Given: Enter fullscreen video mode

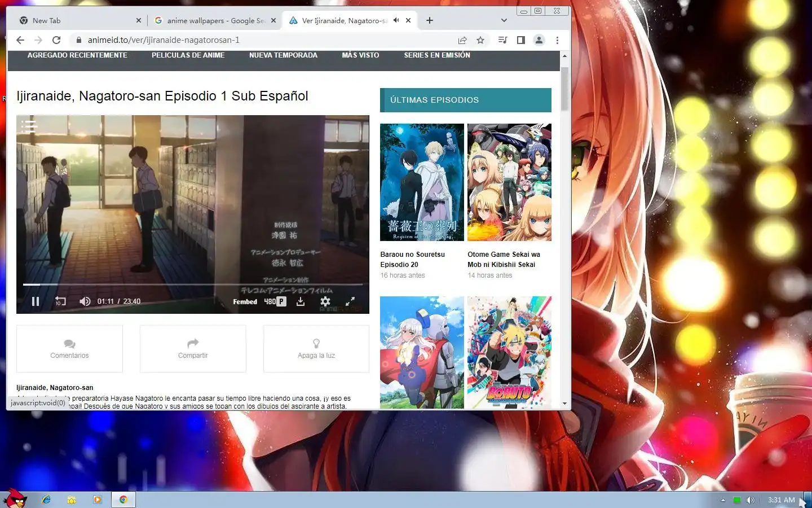Looking at the screenshot, I should 350,301.
